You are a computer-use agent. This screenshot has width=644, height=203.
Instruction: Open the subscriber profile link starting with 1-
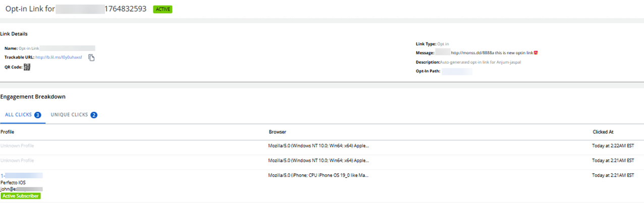(21, 175)
